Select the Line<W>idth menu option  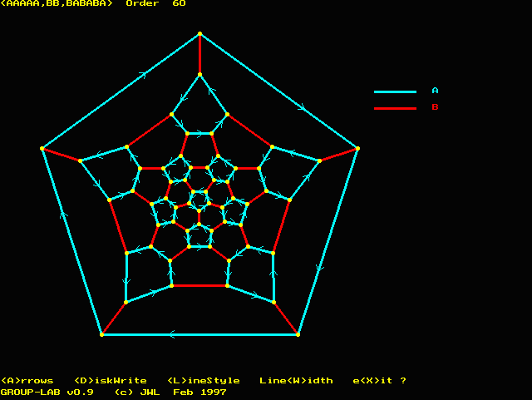(x=296, y=381)
